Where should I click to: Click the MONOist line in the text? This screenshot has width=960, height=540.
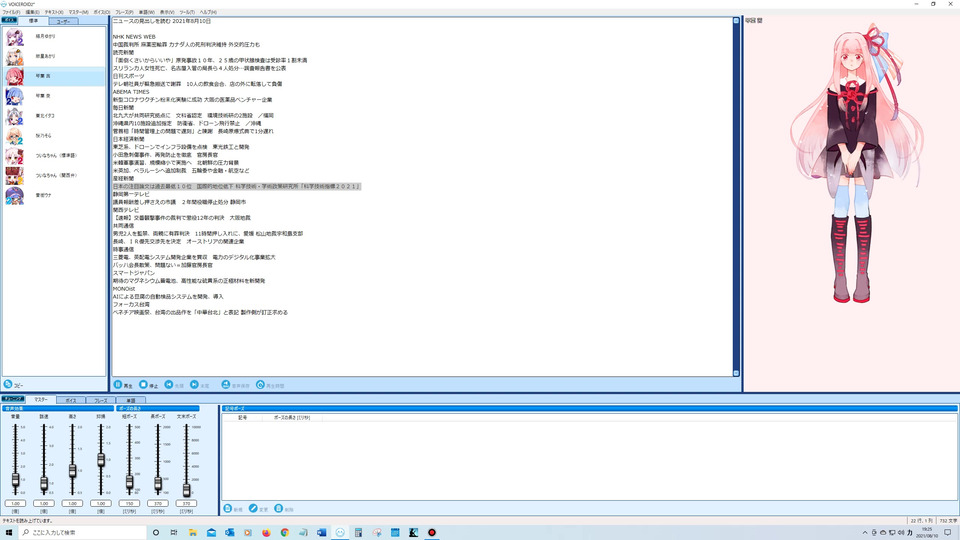124,288
